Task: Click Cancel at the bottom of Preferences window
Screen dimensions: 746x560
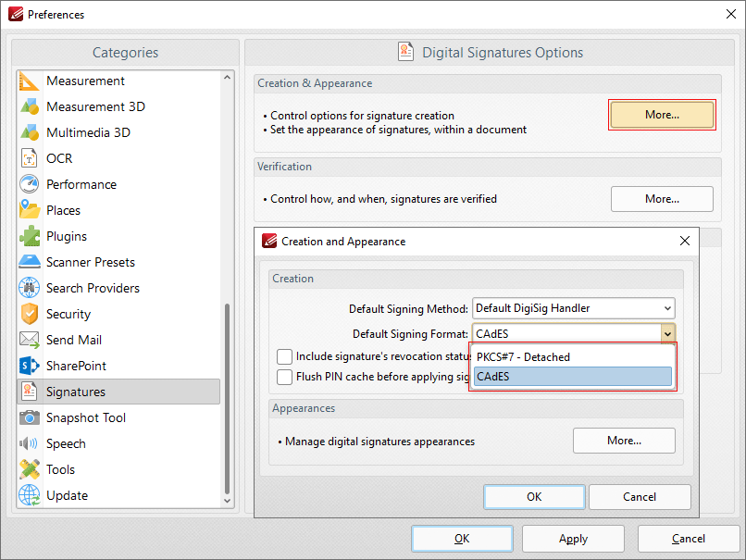Action: tap(689, 539)
